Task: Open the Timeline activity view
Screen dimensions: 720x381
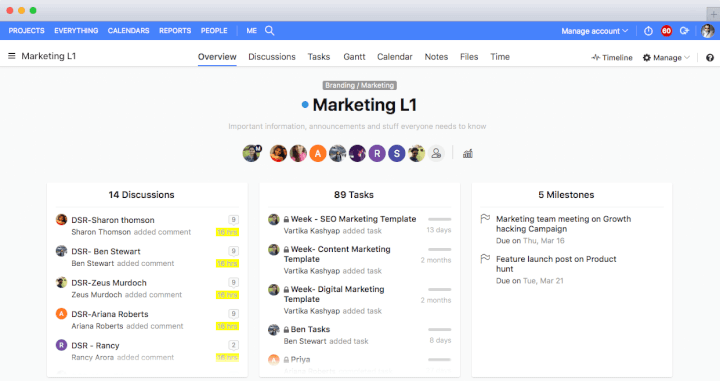Action: click(x=612, y=57)
